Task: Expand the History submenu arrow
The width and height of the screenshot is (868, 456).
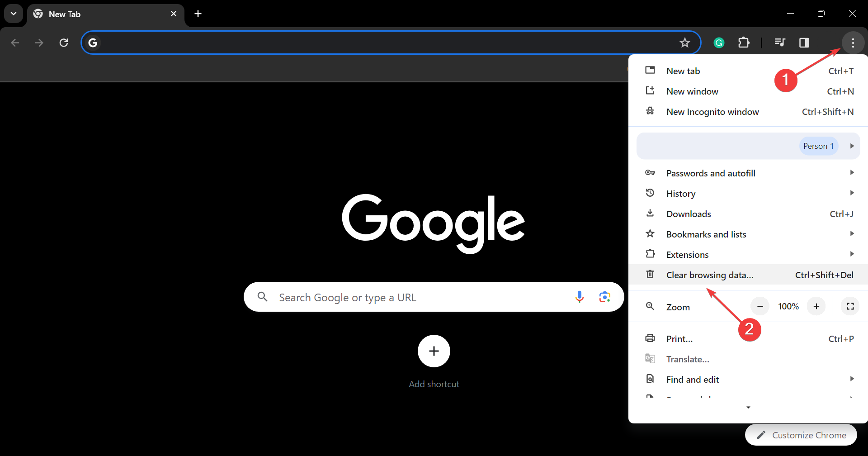Action: (852, 193)
